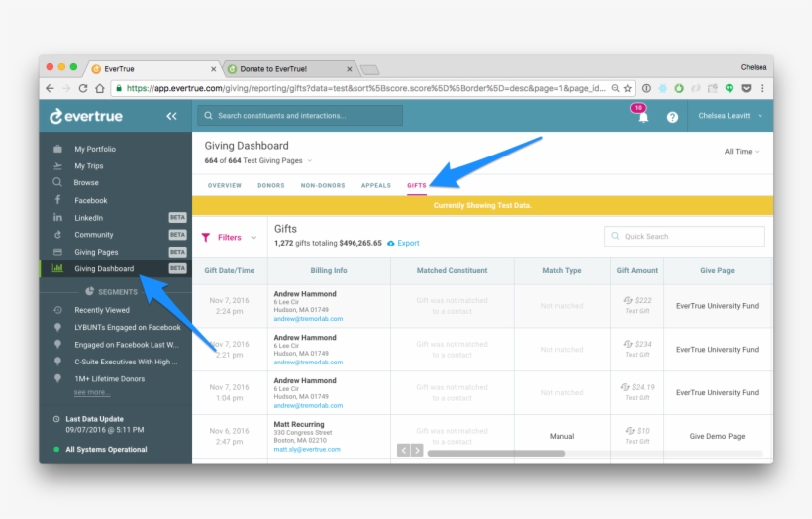Focus the Quick Search field
Image resolution: width=812 pixels, height=519 pixels.
click(684, 236)
